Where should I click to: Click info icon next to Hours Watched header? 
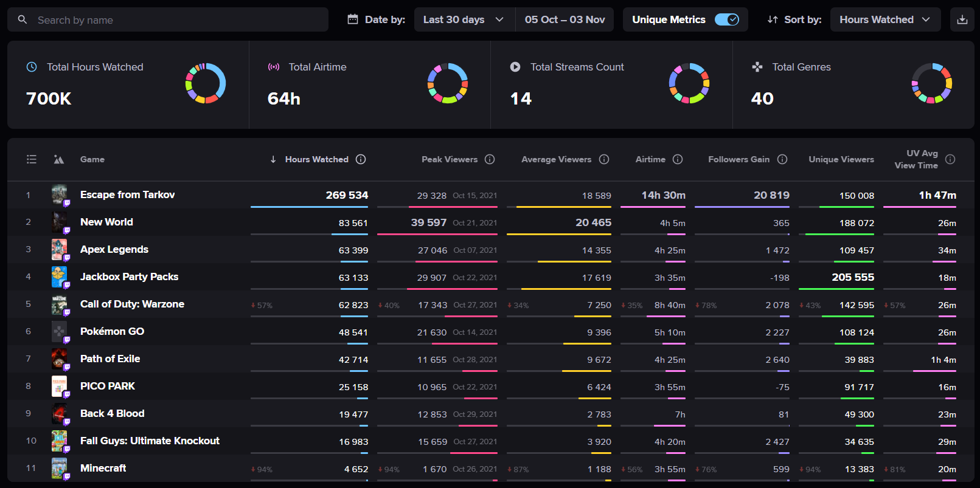361,159
